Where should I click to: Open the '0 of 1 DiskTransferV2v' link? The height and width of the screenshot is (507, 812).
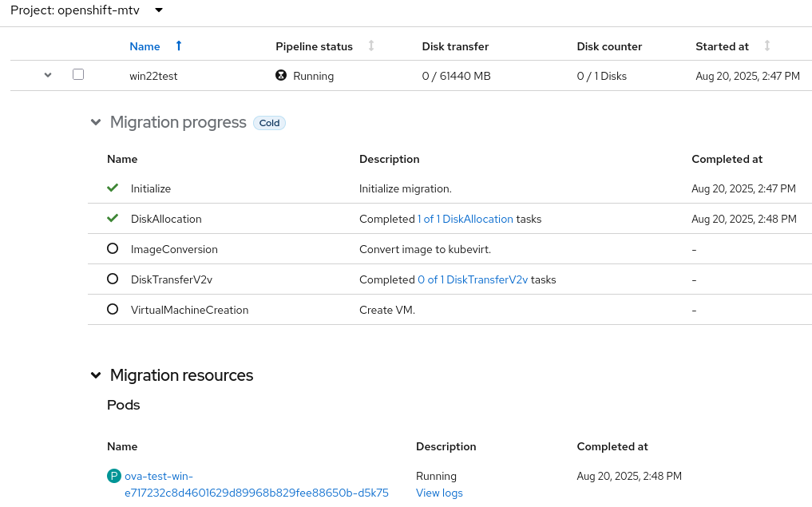click(x=473, y=279)
